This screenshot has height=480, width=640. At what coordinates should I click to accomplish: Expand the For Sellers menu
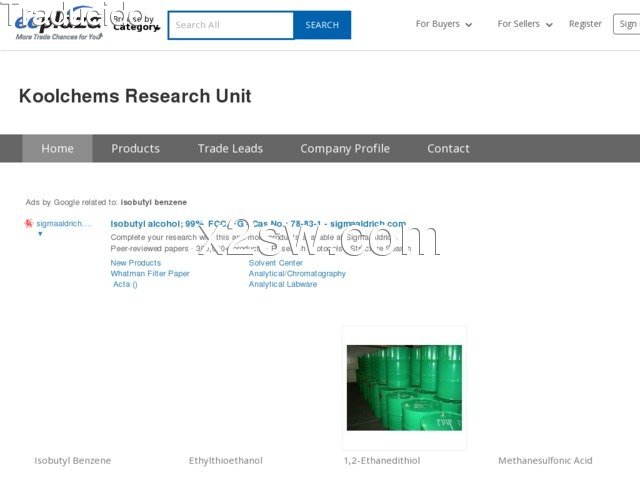[x=525, y=24]
